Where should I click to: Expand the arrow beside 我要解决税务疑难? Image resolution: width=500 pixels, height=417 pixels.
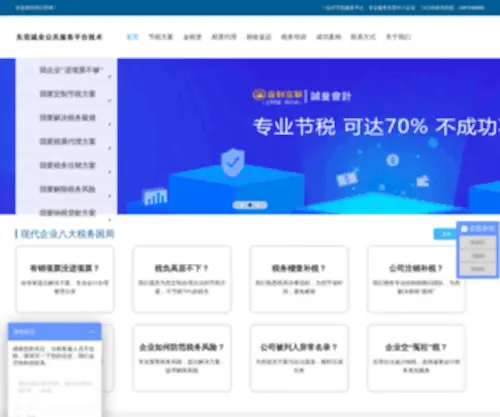110,125
